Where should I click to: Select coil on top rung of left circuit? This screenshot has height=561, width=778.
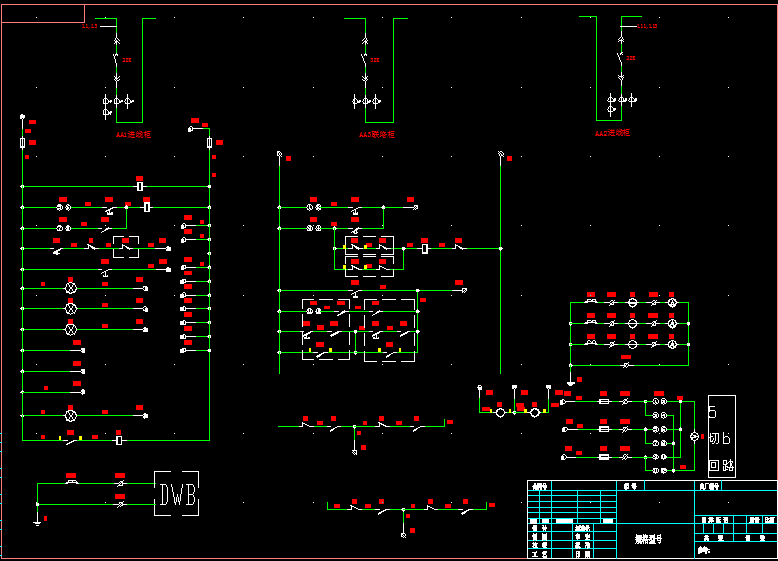coord(140,187)
